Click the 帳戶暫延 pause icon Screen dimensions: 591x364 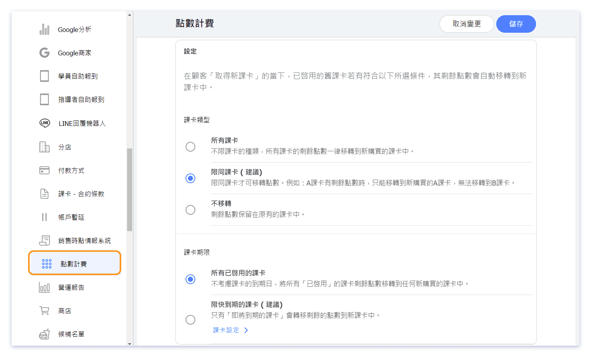(x=44, y=217)
